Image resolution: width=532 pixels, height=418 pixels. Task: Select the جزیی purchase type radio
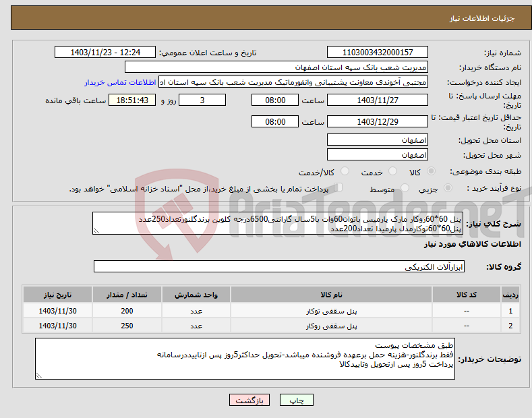(448, 188)
